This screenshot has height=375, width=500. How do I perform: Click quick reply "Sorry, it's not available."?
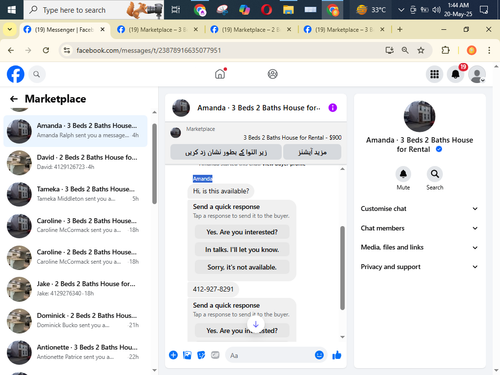pos(242,267)
